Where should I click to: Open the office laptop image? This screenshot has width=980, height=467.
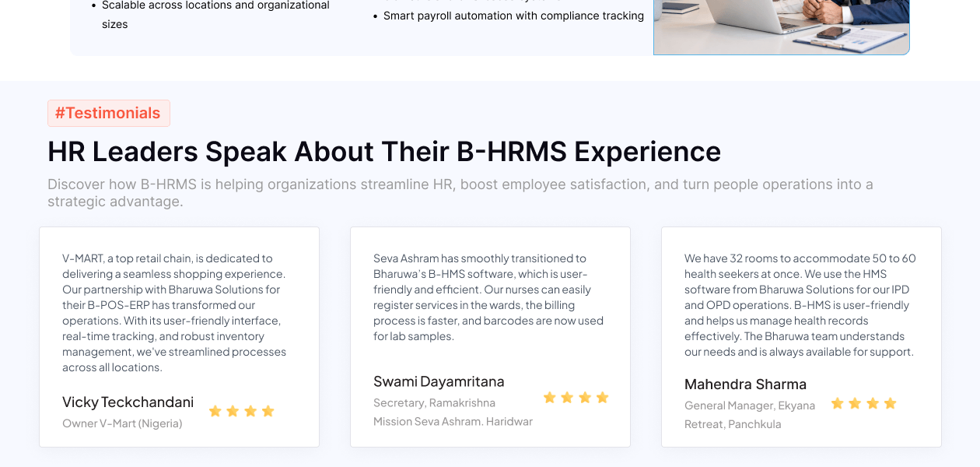coord(782,27)
